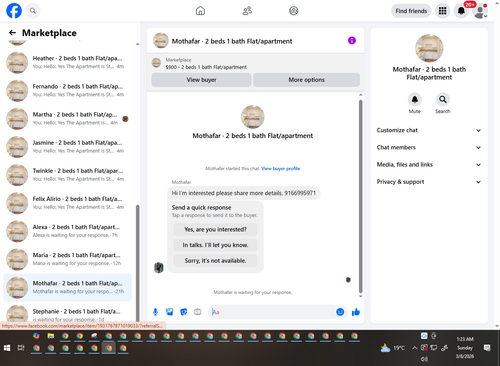This screenshot has width=500, height=366.
Task: Open the Windows Action Center notifications icon
Action: tap(487, 348)
